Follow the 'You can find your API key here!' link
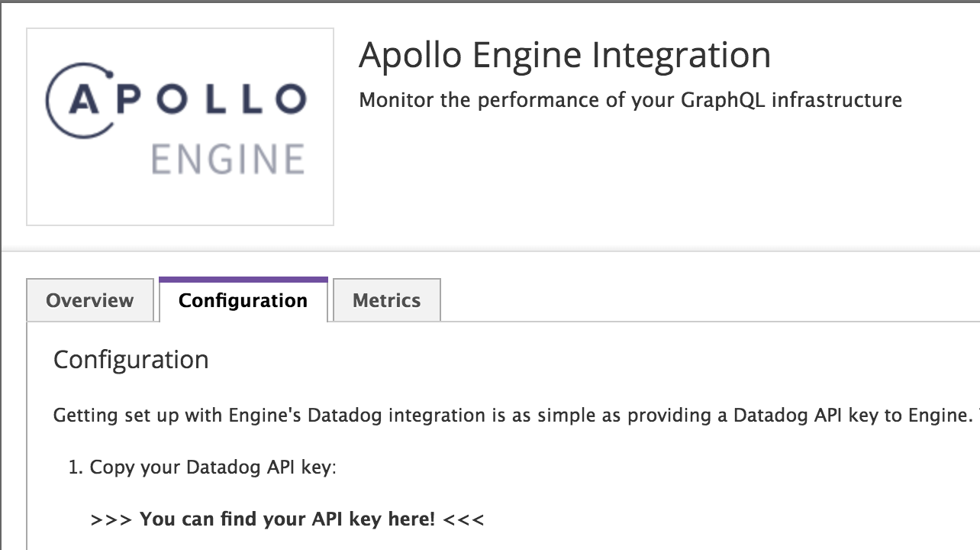This screenshot has width=980, height=550. (287, 519)
